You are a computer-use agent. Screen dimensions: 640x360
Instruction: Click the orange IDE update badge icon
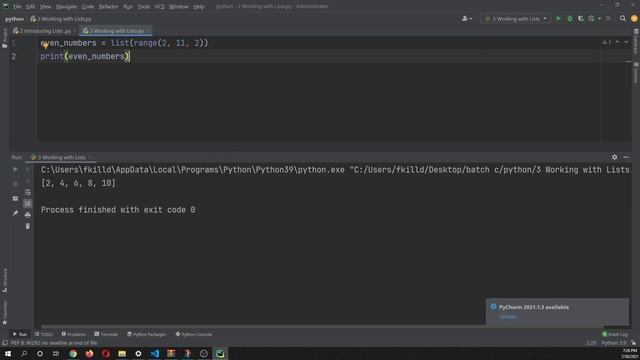(x=634, y=19)
